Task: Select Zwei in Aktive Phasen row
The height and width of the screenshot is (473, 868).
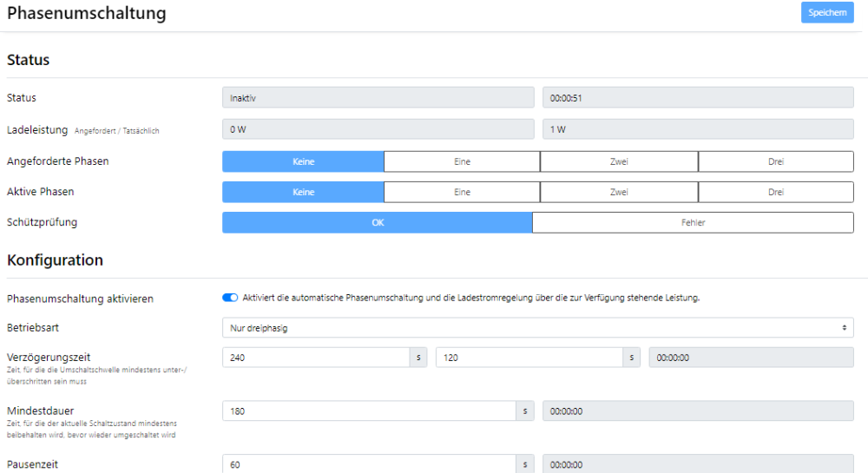Action: point(619,192)
